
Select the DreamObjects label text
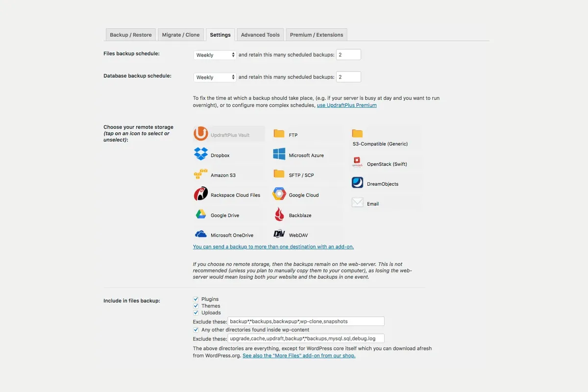pos(383,184)
